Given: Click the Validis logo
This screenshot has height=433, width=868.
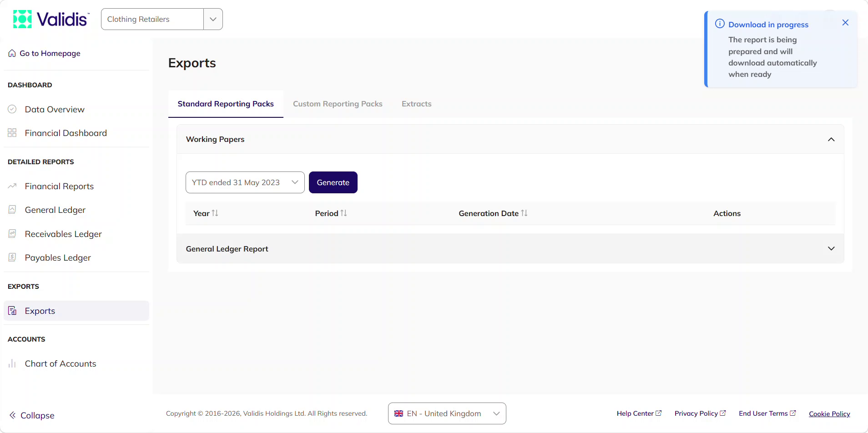Looking at the screenshot, I should point(51,19).
